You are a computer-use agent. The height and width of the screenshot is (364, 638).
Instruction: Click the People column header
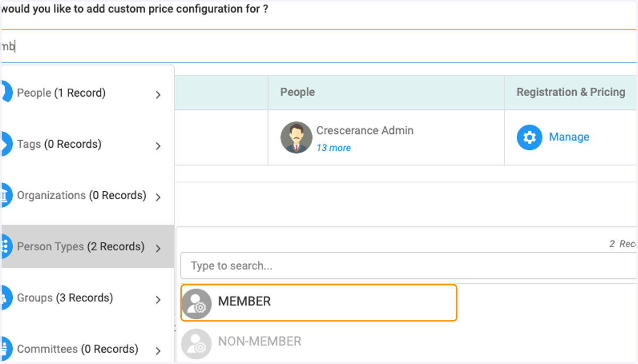pyautogui.click(x=298, y=92)
